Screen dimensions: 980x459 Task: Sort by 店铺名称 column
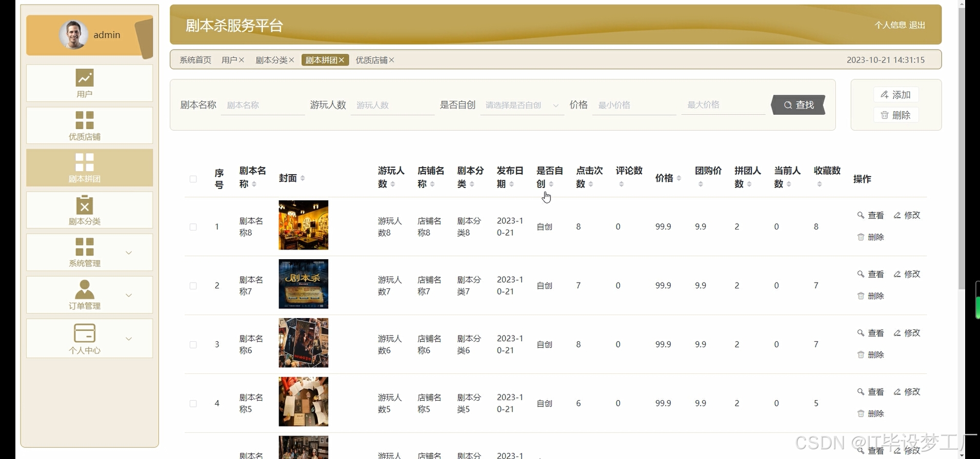(x=432, y=184)
